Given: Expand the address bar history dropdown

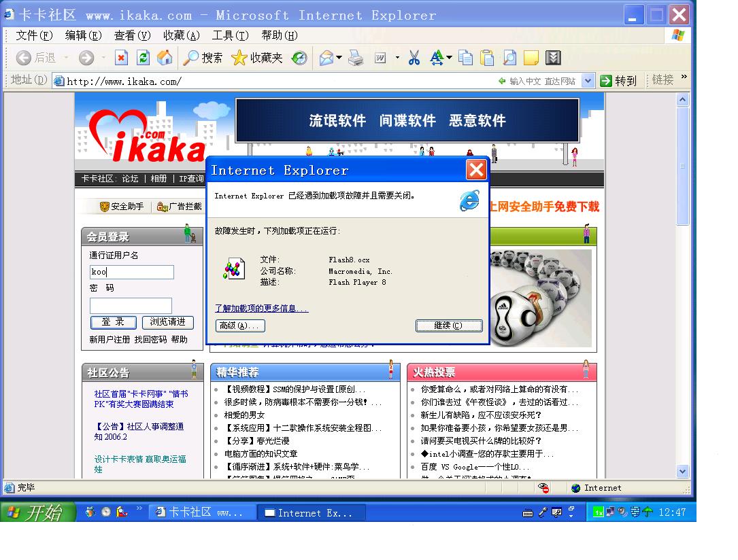Looking at the screenshot, I should (x=588, y=81).
